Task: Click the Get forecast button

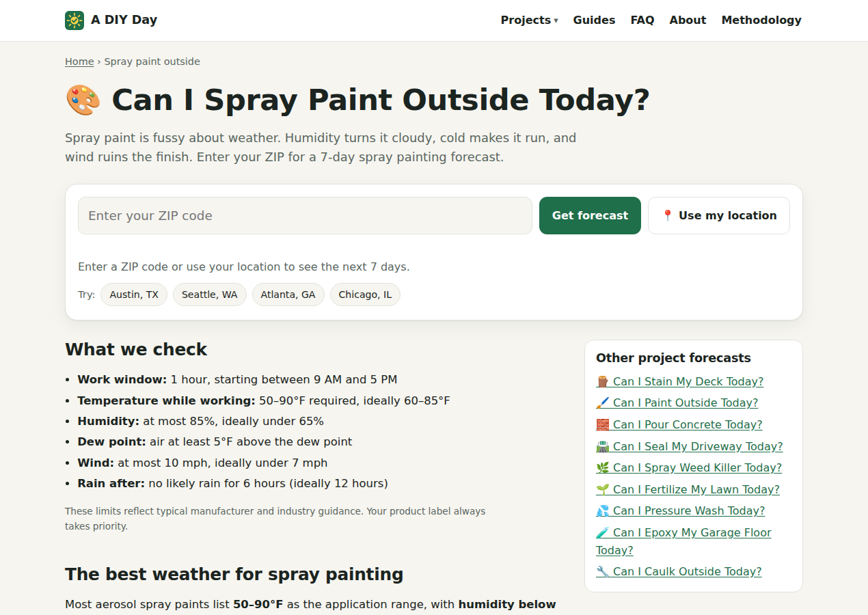Action: [x=590, y=216]
